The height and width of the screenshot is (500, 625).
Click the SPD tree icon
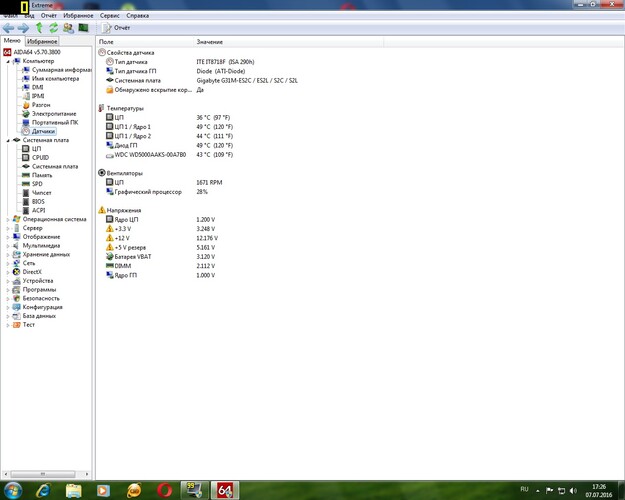point(26,184)
